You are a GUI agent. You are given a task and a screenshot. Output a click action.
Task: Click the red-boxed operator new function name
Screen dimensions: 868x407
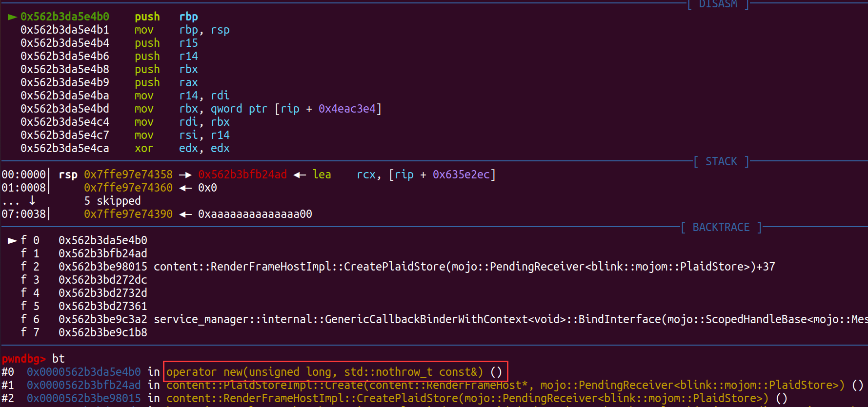tap(335, 372)
